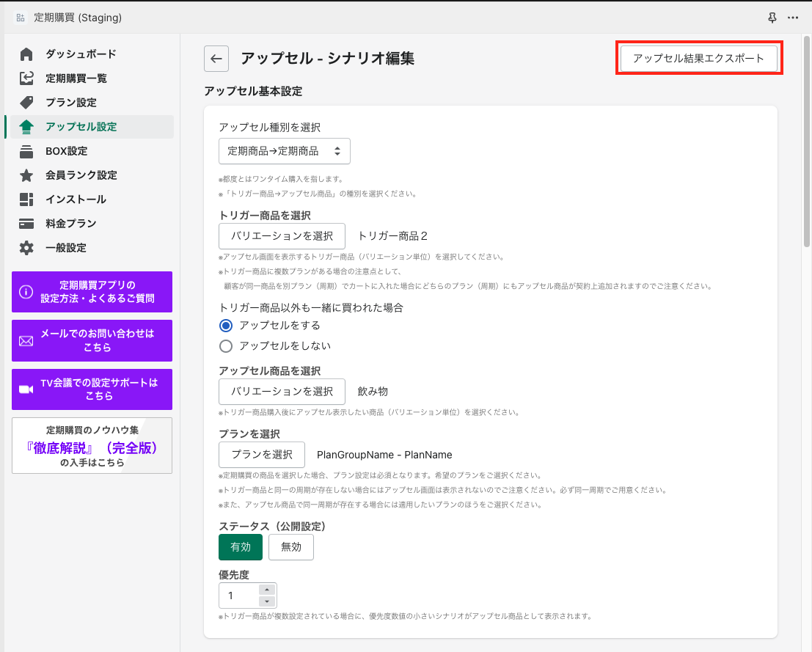The height and width of the screenshot is (652, 812).
Task: Click the 会員ランク設定 star icon
Action: coord(26,175)
